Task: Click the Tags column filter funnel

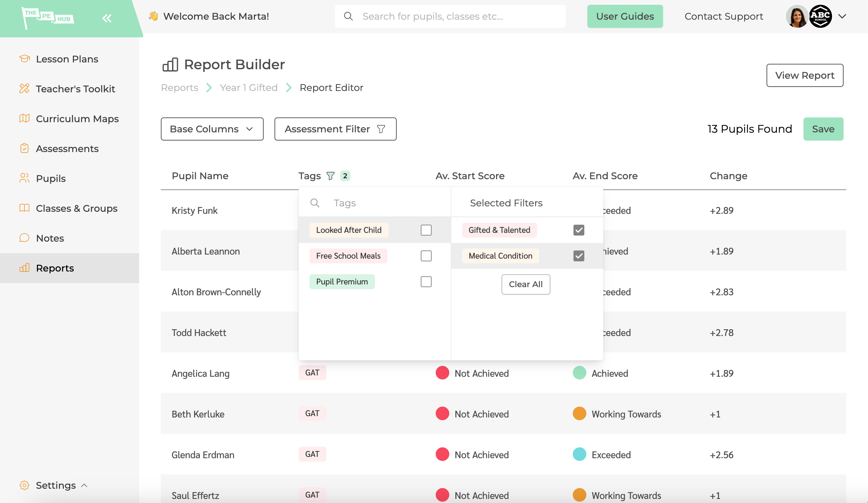Action: (x=330, y=176)
